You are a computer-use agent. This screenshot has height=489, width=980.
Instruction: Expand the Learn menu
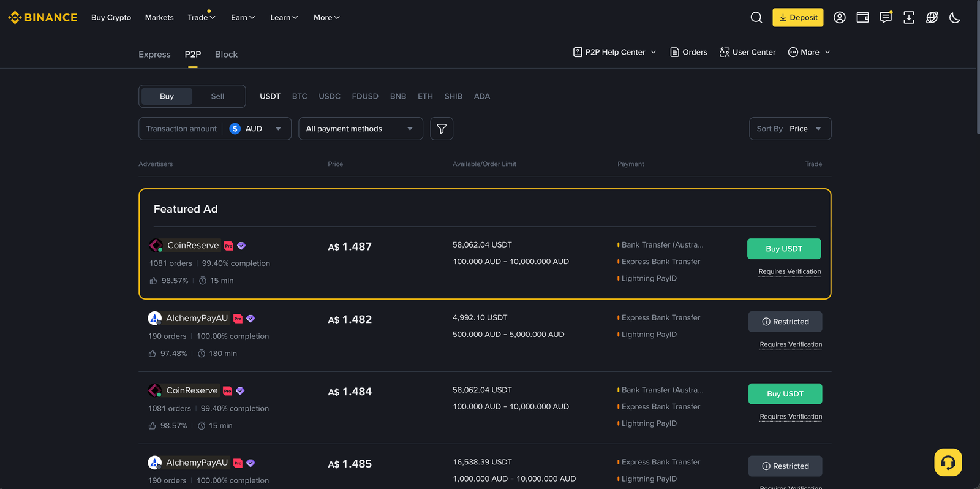click(x=284, y=17)
